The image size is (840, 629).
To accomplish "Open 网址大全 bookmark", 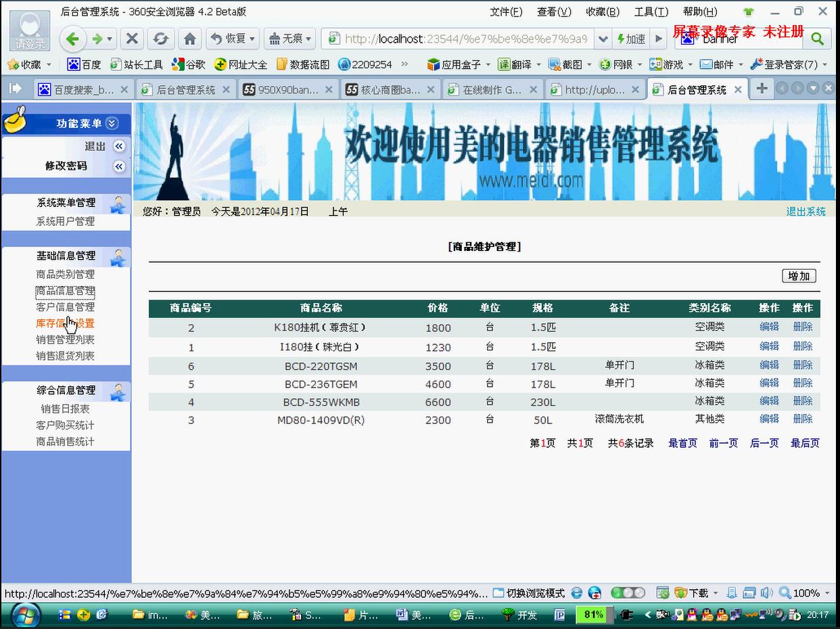I will 241,64.
